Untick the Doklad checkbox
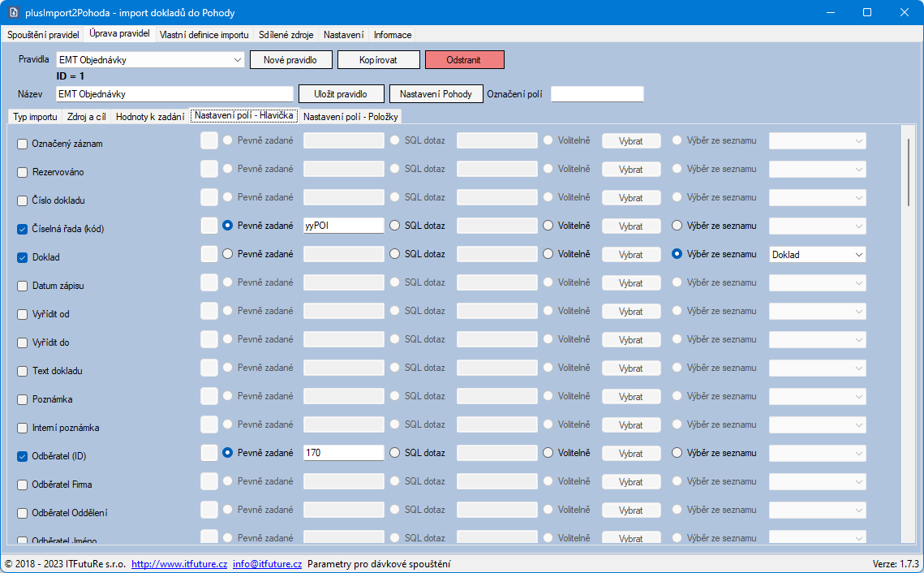The width and height of the screenshot is (924, 573). (23, 257)
